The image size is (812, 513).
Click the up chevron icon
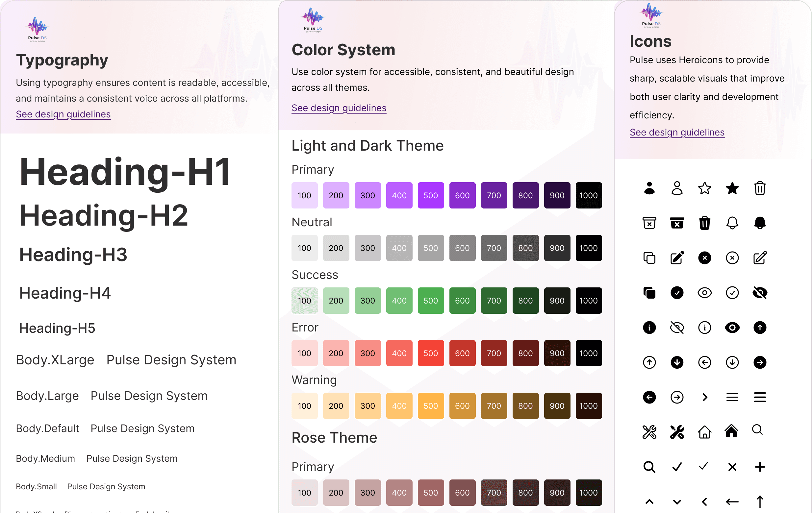pos(649,501)
